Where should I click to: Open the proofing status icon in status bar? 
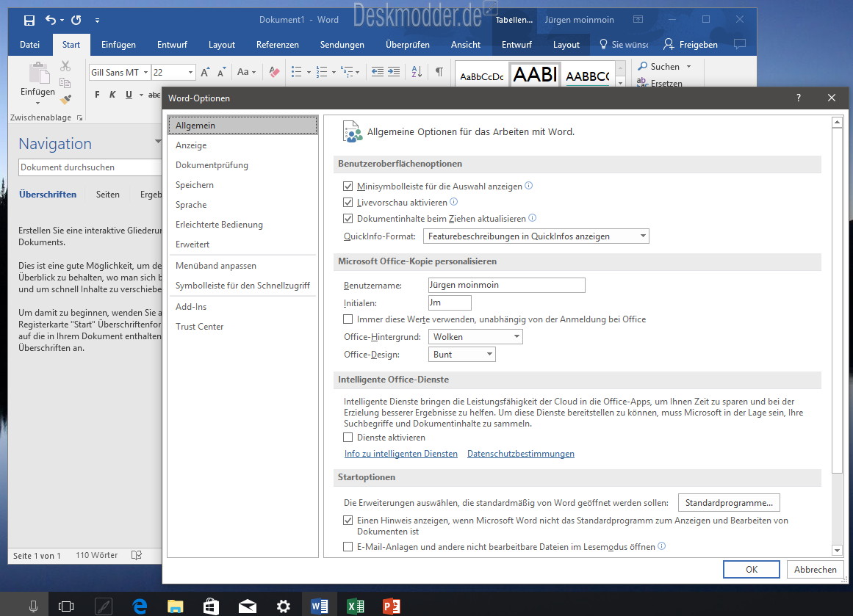point(137,555)
